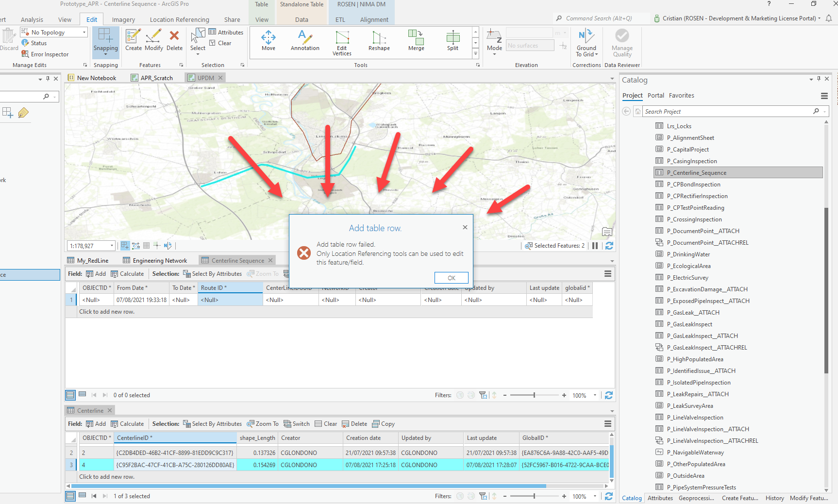The height and width of the screenshot is (504, 838).
Task: Expand the map scale 1:178,927 dropdown
Action: click(x=112, y=246)
